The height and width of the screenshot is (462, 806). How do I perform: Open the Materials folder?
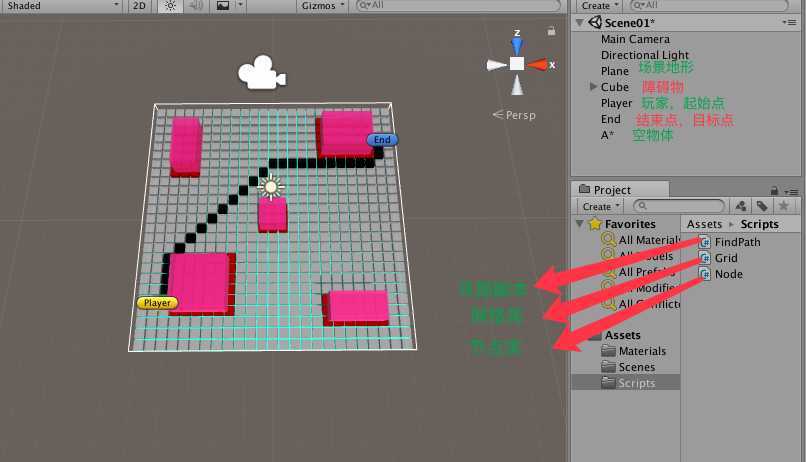coord(642,351)
